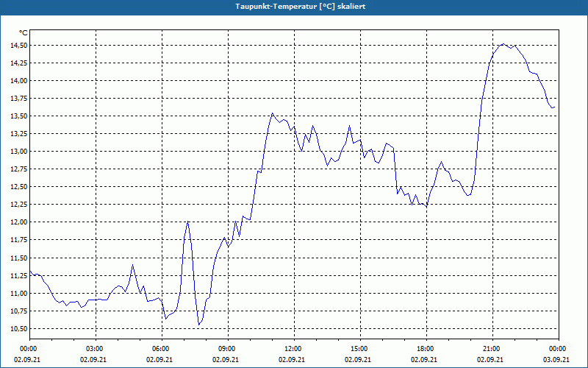588x368 pixels.
Task: Click the y-axis value '12,75'
Action: pyautogui.click(x=21, y=169)
